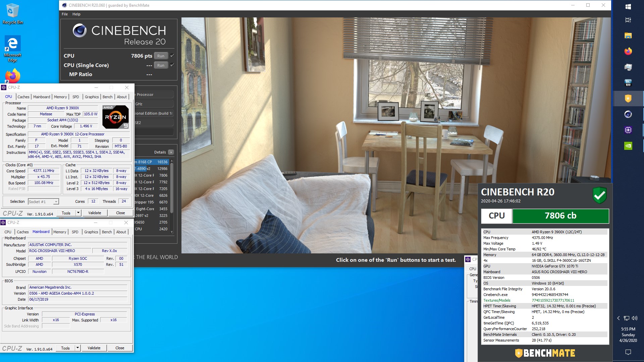Open the Windows Start button

[x=628, y=6]
